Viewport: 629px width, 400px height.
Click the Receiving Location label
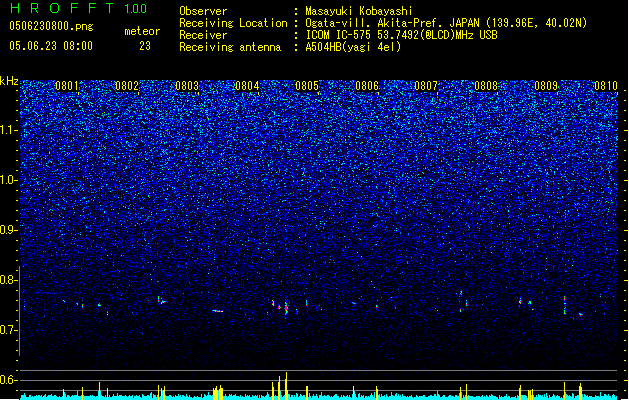click(x=233, y=23)
